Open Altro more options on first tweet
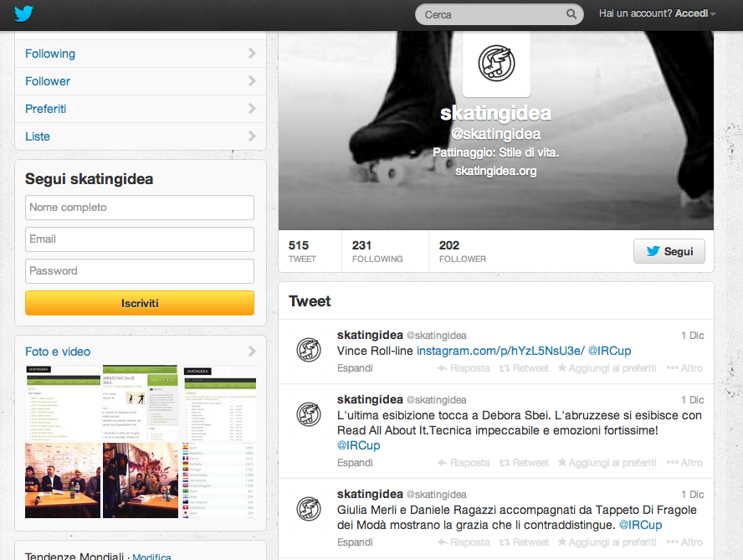The height and width of the screenshot is (560, 743). coord(684,368)
